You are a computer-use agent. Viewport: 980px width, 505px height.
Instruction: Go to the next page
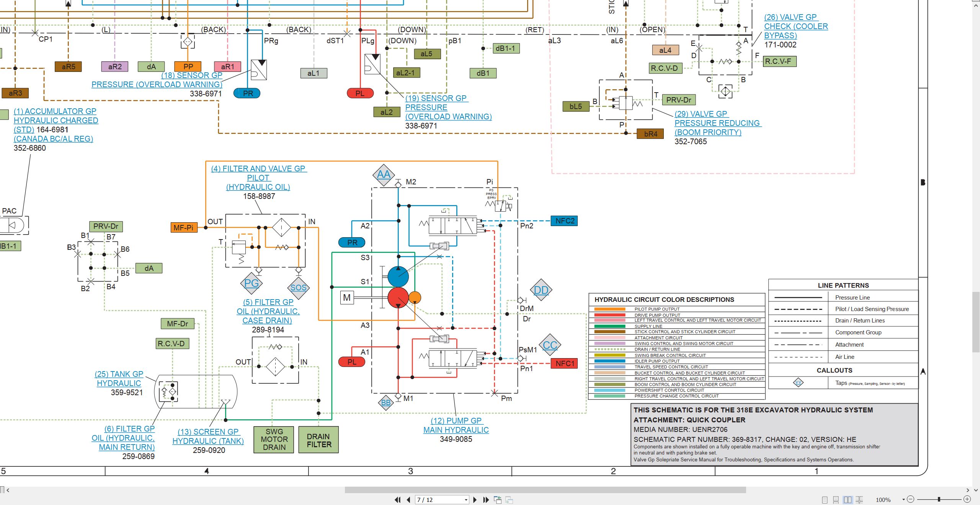click(x=475, y=500)
